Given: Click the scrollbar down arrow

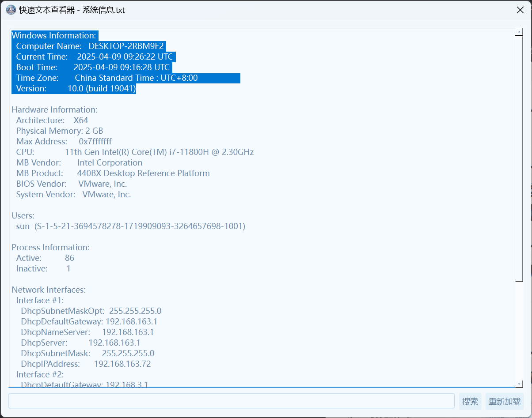Looking at the screenshot, I should [x=520, y=384].
